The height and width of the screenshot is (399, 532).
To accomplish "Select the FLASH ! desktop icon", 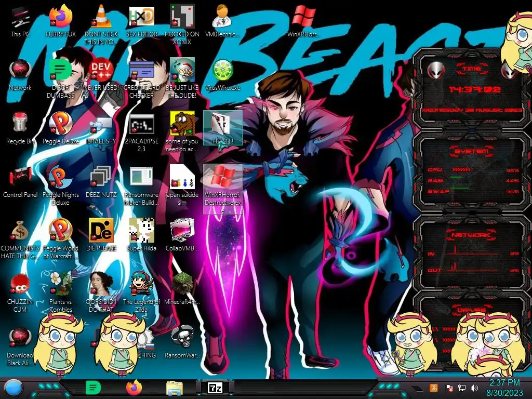I will [222, 128].
